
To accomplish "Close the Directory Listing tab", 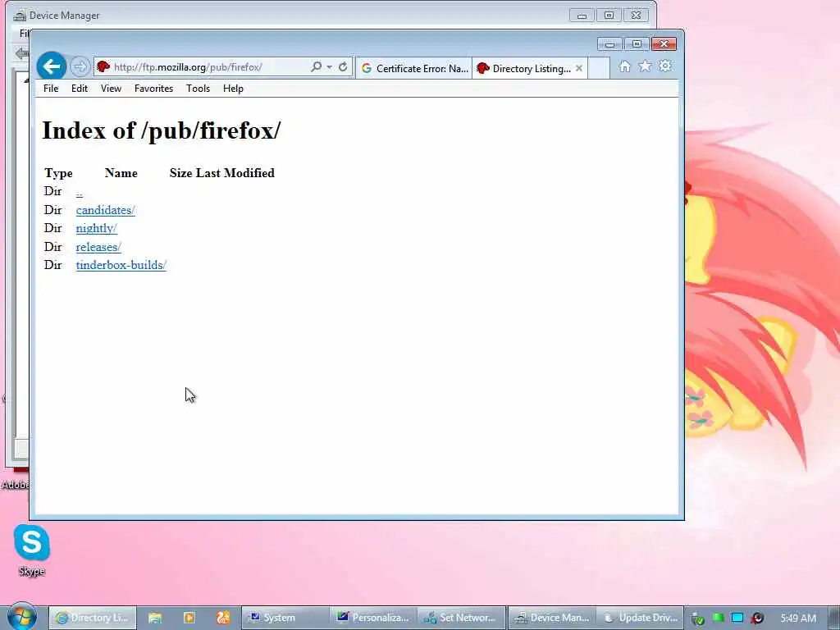I will (578, 69).
